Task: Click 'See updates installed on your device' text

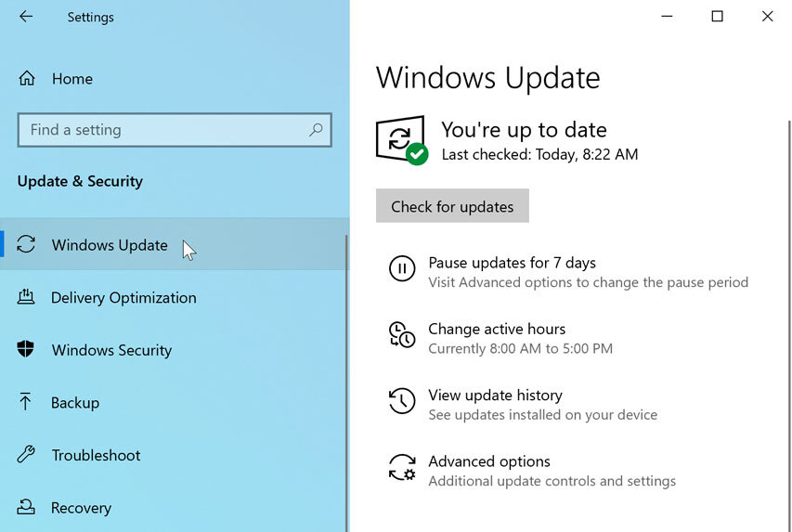Action: point(543,415)
